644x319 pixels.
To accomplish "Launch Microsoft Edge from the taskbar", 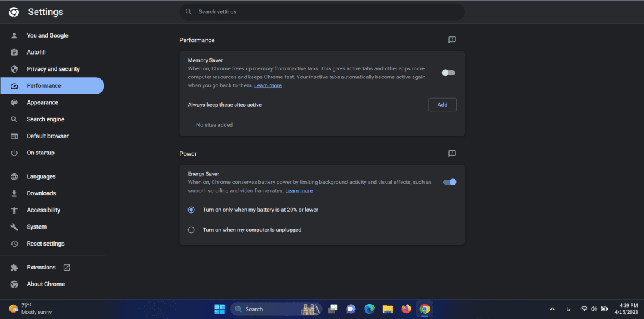I will click(x=370, y=309).
